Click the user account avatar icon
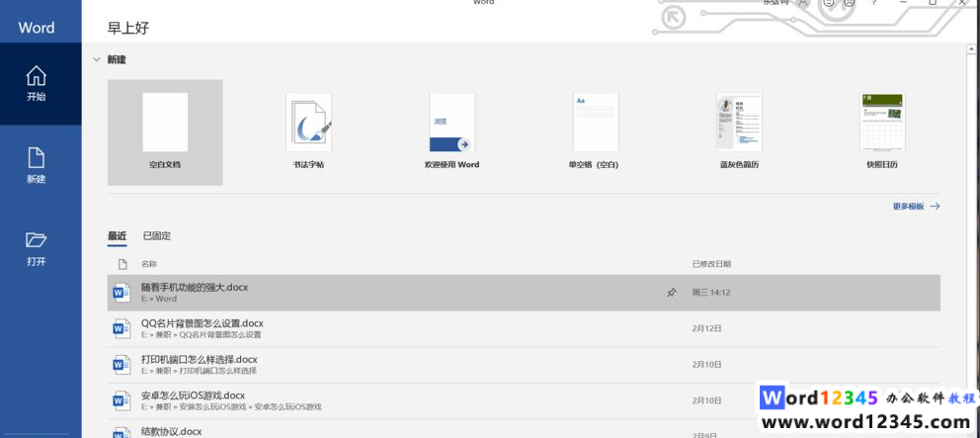980x438 pixels. [803, 3]
